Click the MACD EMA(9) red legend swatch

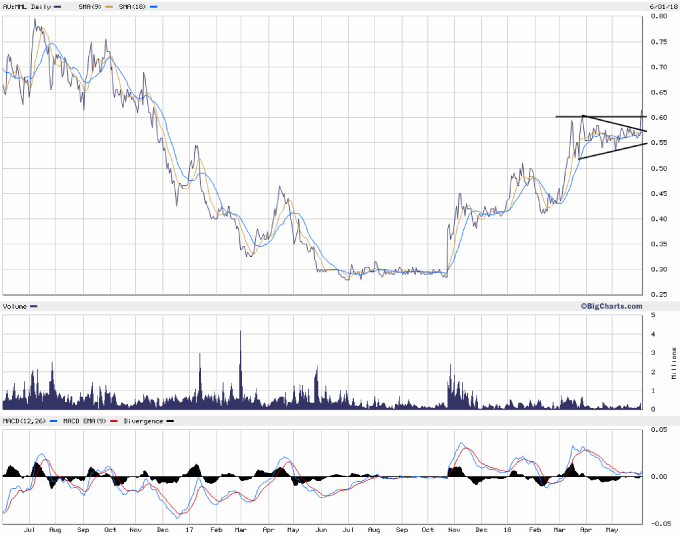[113, 420]
